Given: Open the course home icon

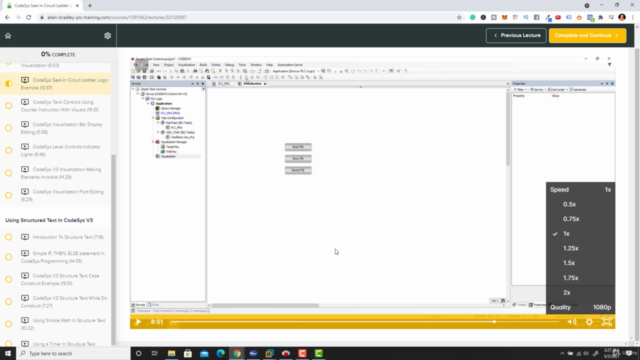Looking at the screenshot, I should tap(8, 36).
